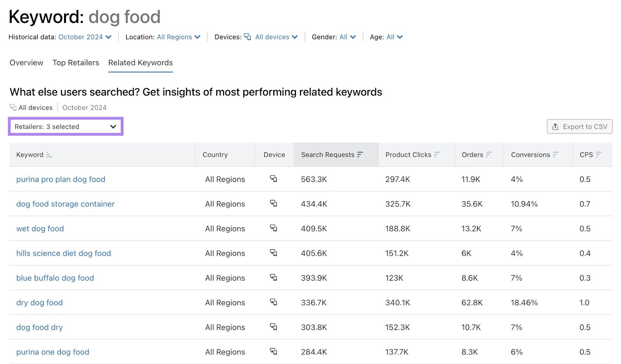Click the device icon for purina pro plan dog food
This screenshot has width=621, height=364.
pyautogui.click(x=274, y=179)
